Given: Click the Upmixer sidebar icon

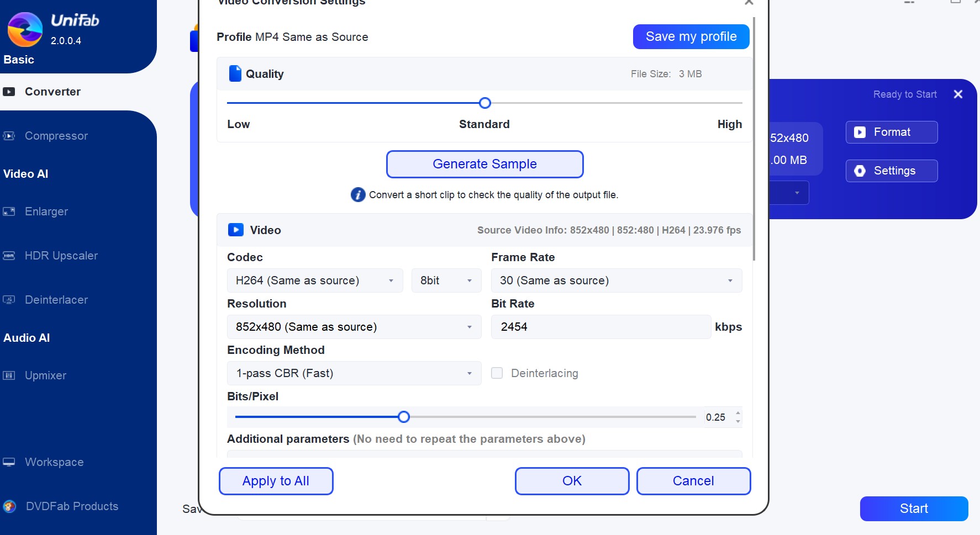Looking at the screenshot, I should tap(9, 375).
